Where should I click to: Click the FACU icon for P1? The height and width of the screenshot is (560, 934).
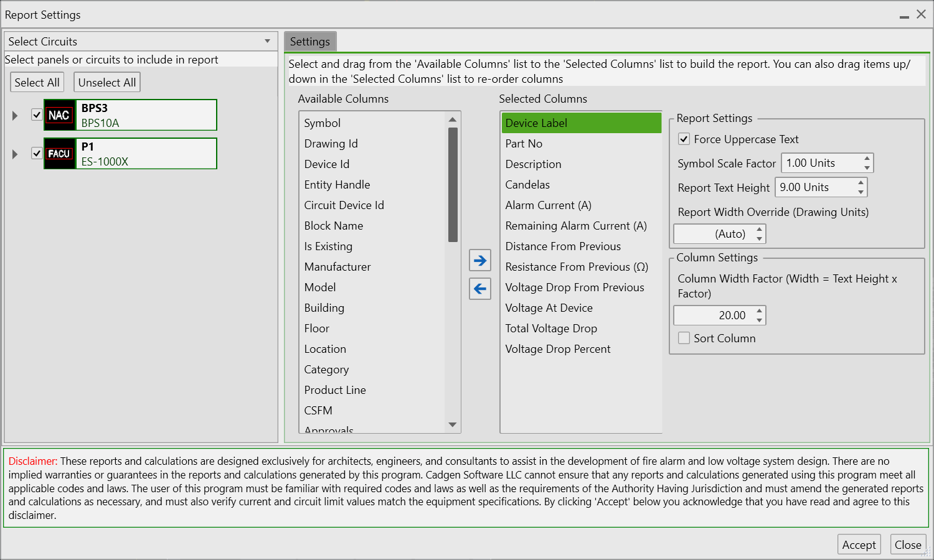pos(59,154)
